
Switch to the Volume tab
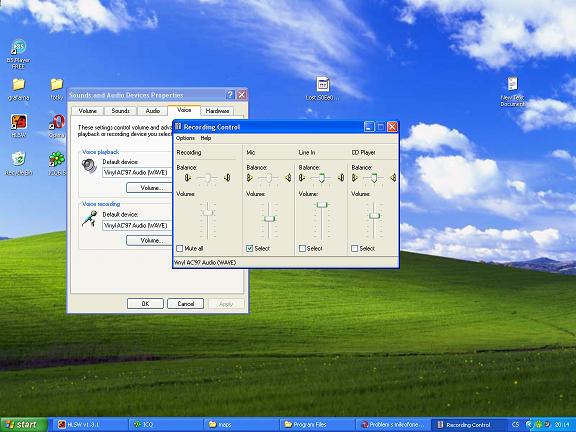coord(87,111)
